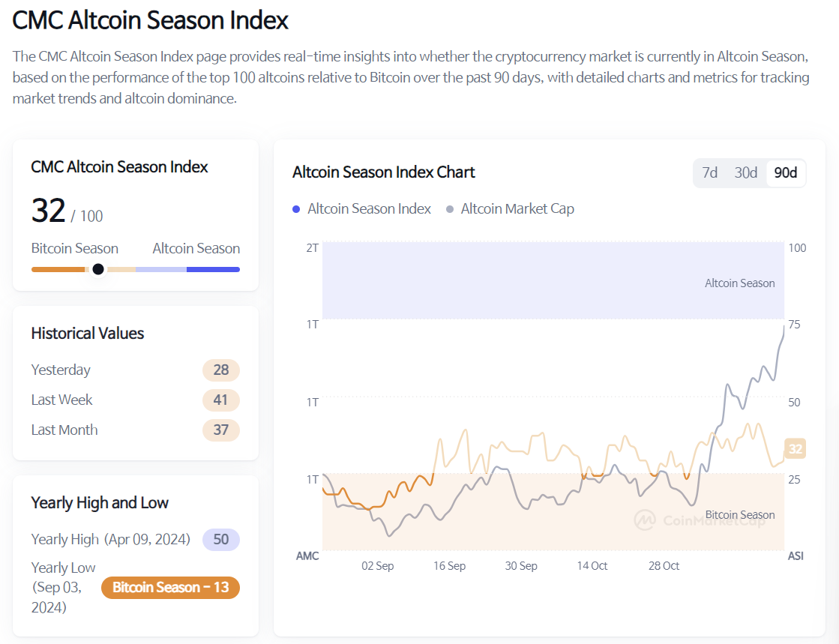The image size is (839, 644).
Task: Click the black marker on the season gauge slider
Action: coord(98,268)
